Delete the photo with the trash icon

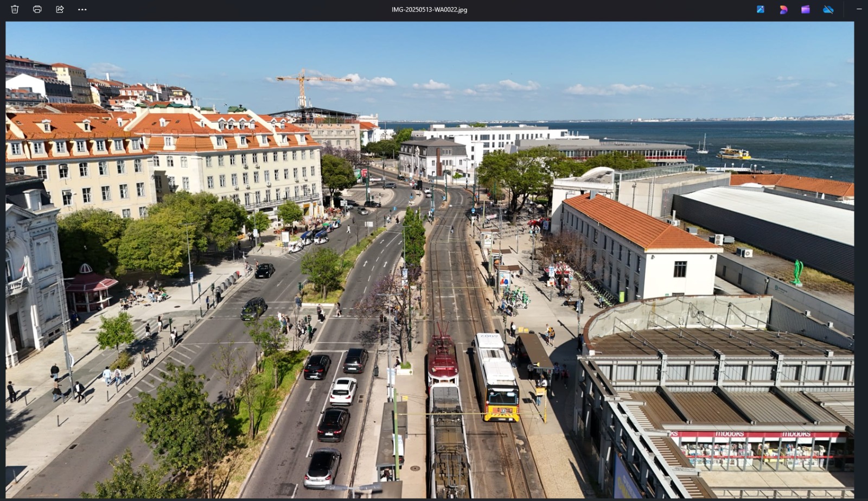[15, 9]
